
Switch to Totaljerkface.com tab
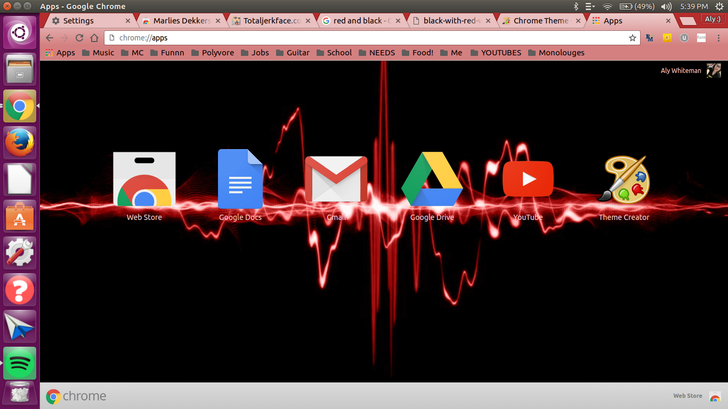coord(272,21)
